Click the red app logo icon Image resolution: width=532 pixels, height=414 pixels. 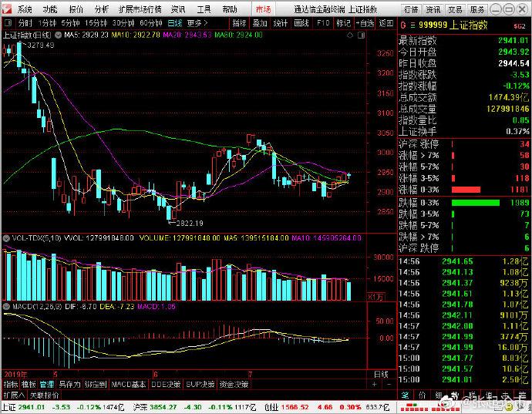coord(7,9)
